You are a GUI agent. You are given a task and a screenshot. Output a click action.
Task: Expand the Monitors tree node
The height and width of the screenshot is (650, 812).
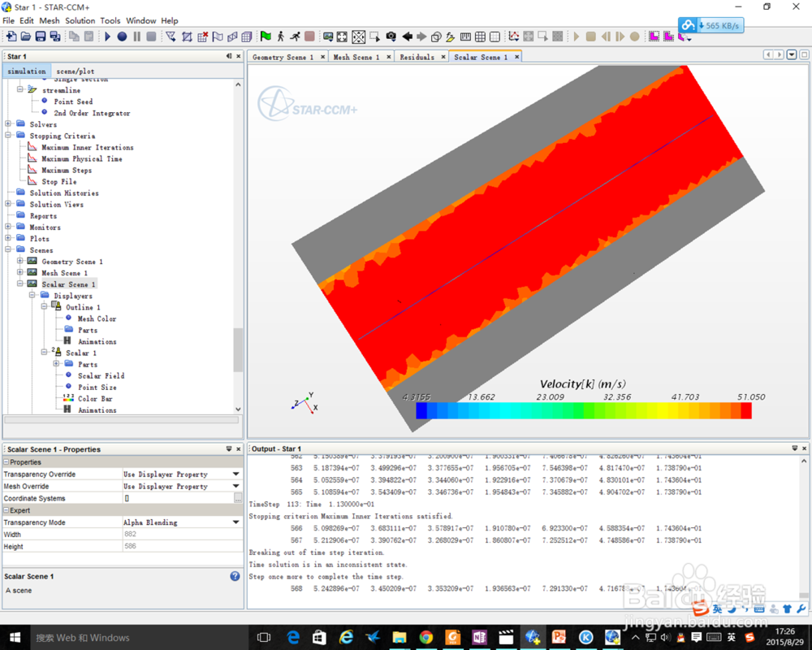(8, 227)
